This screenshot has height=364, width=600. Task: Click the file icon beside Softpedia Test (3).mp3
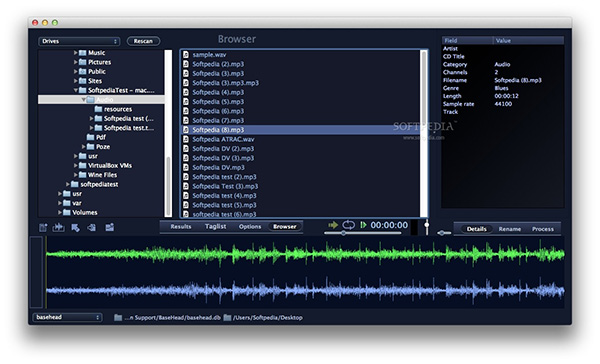tap(186, 186)
